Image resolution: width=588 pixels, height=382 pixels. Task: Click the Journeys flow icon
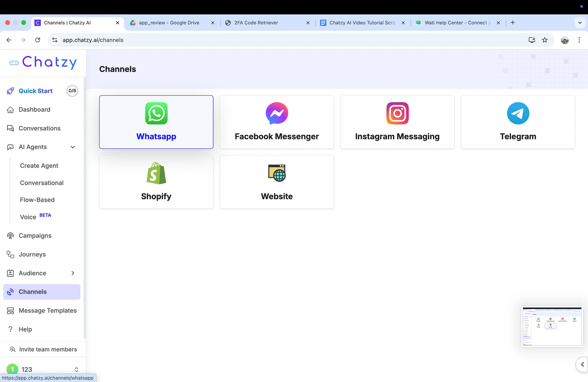point(10,255)
